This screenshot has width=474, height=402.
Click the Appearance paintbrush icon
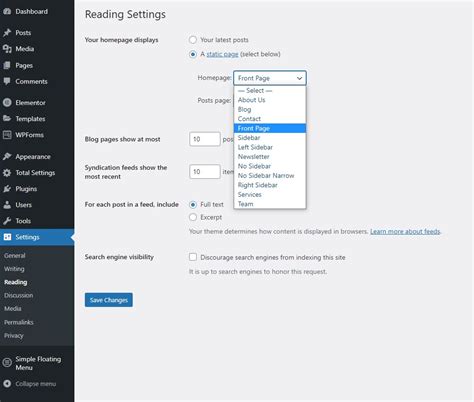(x=7, y=157)
